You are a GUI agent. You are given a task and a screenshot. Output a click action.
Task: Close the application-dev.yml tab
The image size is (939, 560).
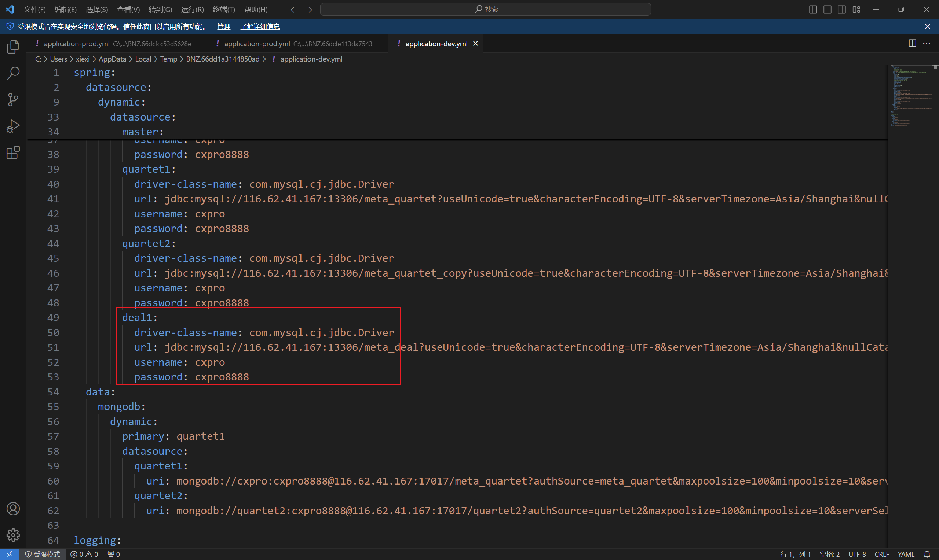pos(476,43)
